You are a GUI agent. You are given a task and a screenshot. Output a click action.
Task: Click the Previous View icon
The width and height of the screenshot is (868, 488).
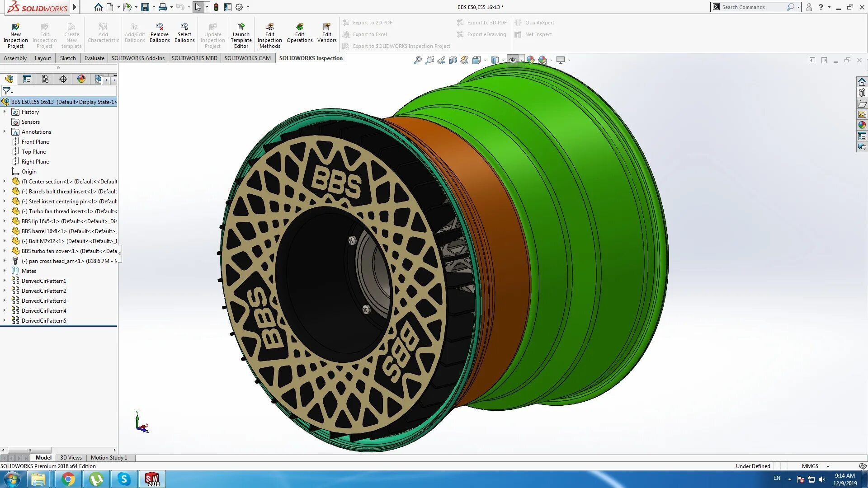(x=441, y=60)
